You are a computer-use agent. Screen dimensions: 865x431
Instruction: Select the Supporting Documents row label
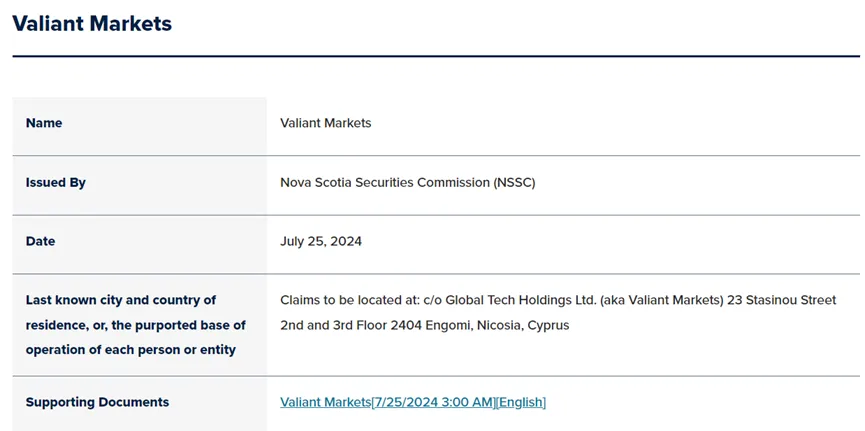click(97, 402)
